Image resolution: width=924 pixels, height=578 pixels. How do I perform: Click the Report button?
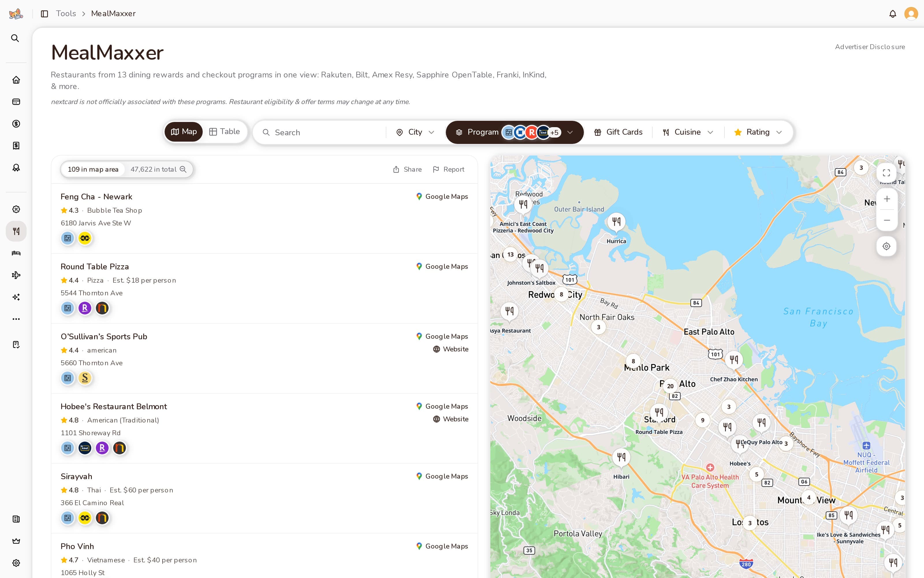pos(448,169)
